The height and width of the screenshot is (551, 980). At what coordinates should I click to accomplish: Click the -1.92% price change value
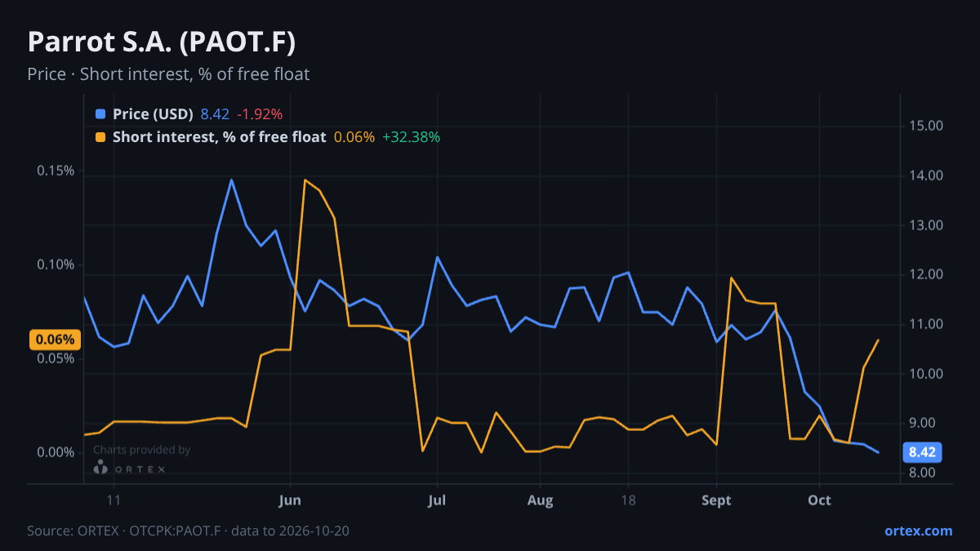[x=260, y=114]
